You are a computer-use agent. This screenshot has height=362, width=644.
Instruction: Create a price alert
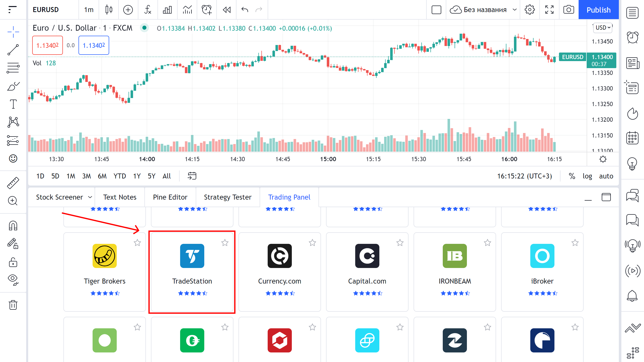pyautogui.click(x=207, y=10)
